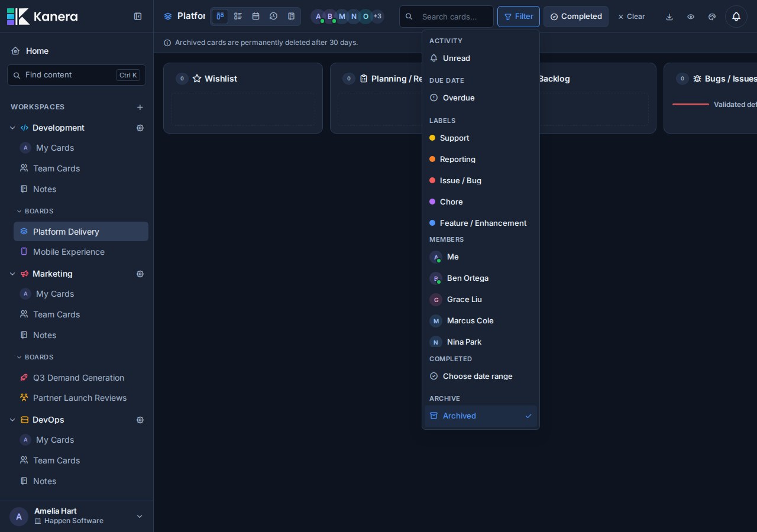Open the Mobile Experience board

click(x=81, y=252)
